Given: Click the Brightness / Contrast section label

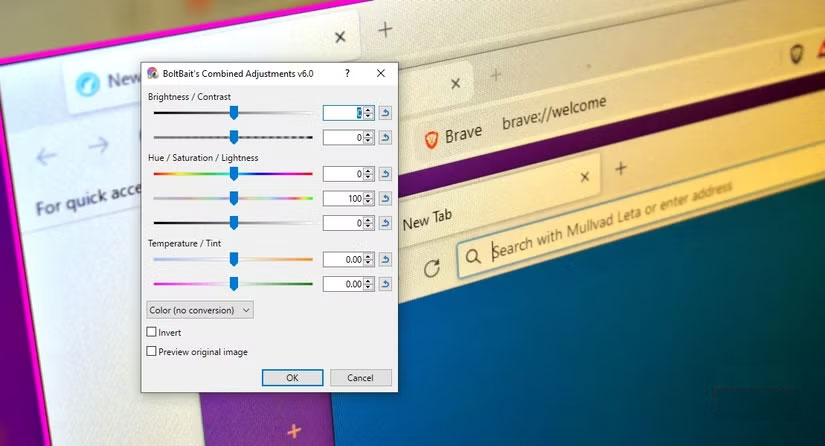Looking at the screenshot, I should coord(189,97).
